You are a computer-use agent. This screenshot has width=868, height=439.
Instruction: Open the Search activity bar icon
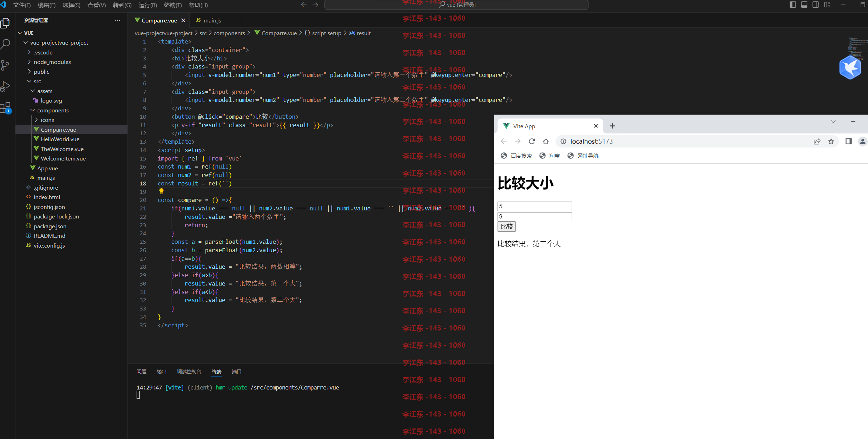point(5,44)
